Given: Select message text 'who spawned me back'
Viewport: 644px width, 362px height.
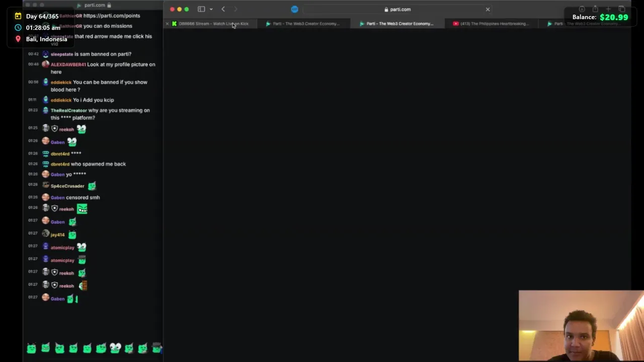Looking at the screenshot, I should pos(99,164).
